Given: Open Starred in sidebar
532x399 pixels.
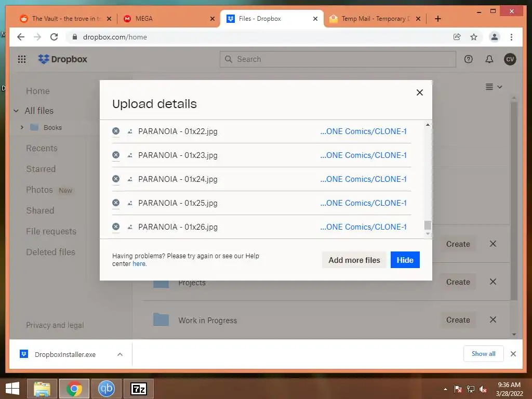Looking at the screenshot, I should [x=41, y=169].
